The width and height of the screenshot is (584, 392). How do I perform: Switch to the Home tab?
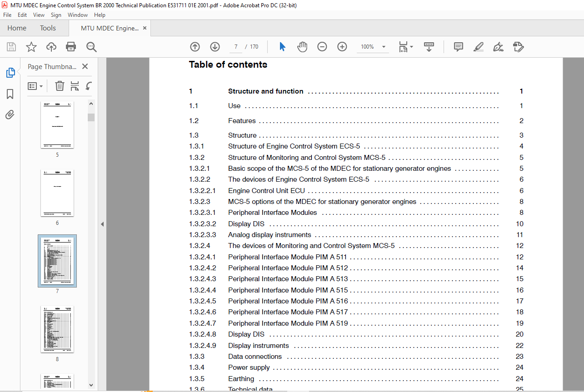tap(17, 28)
